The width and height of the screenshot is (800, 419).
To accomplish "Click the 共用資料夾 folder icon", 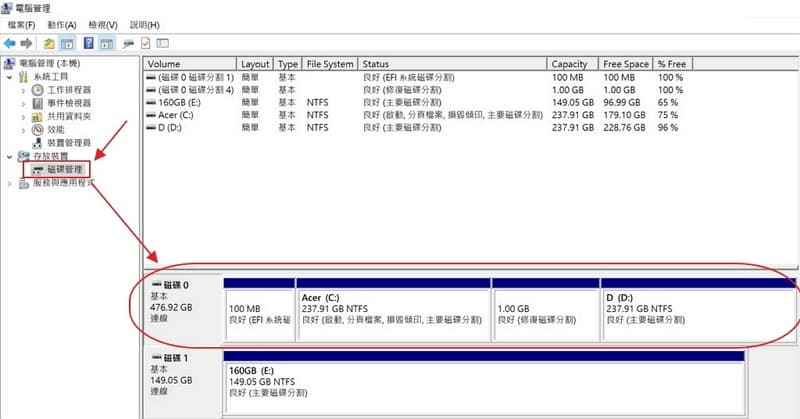I will 37,116.
